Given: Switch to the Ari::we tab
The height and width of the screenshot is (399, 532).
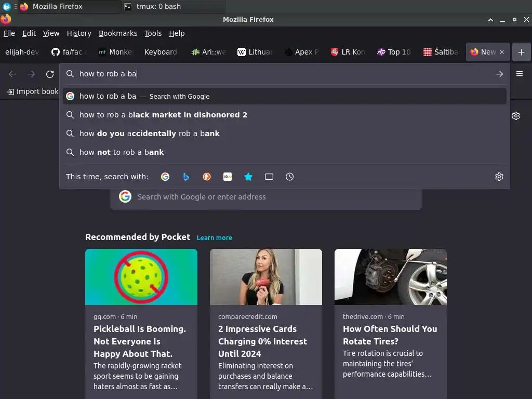Looking at the screenshot, I should point(208,52).
